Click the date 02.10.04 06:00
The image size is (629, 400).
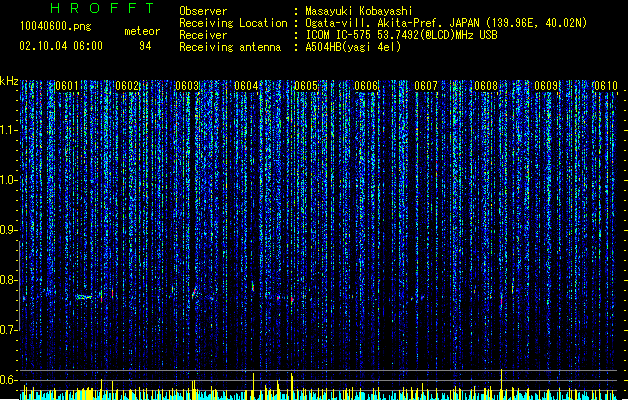(x=61, y=46)
